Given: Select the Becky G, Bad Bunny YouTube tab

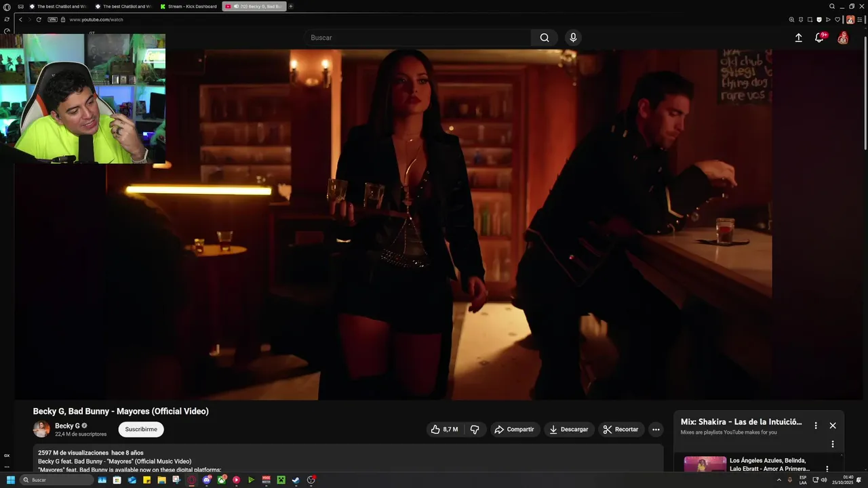Looking at the screenshot, I should click(254, 6).
